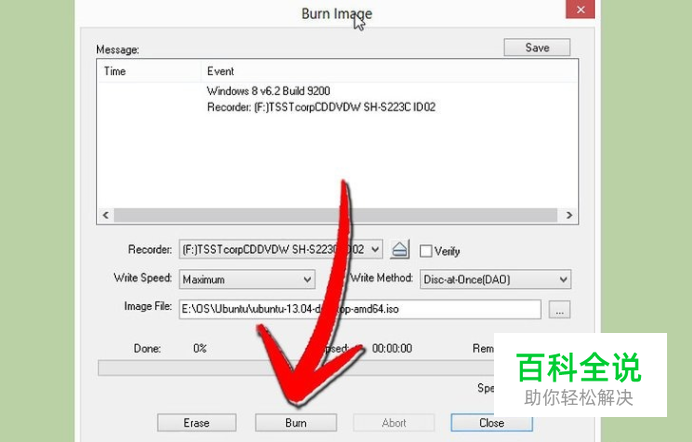Save the message log with Save button
The width and height of the screenshot is (692, 442).
click(537, 48)
